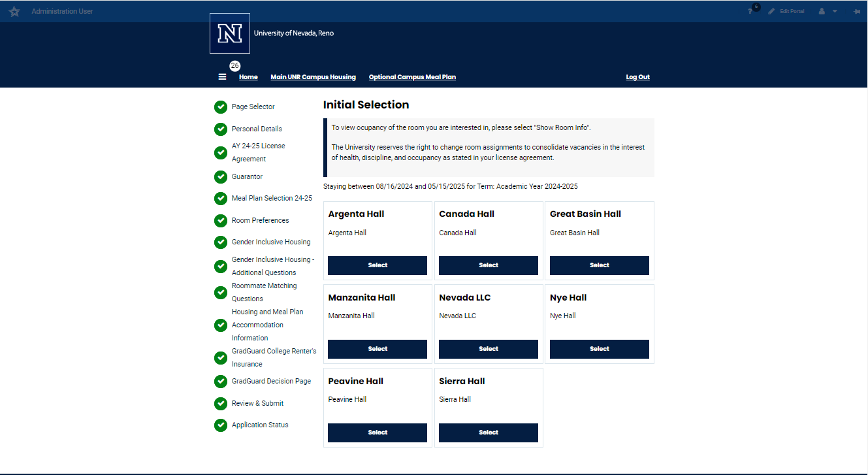Switch to Main UNR Campus Housing

[313, 76]
